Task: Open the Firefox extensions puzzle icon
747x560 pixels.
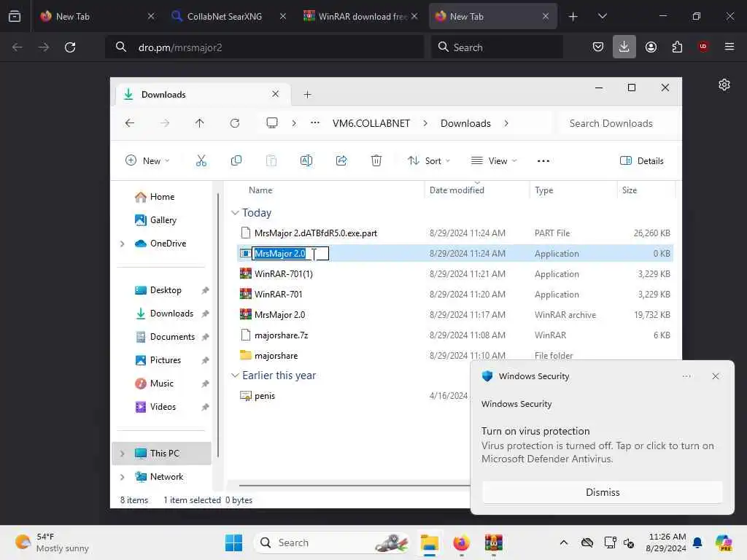Action: tap(677, 47)
